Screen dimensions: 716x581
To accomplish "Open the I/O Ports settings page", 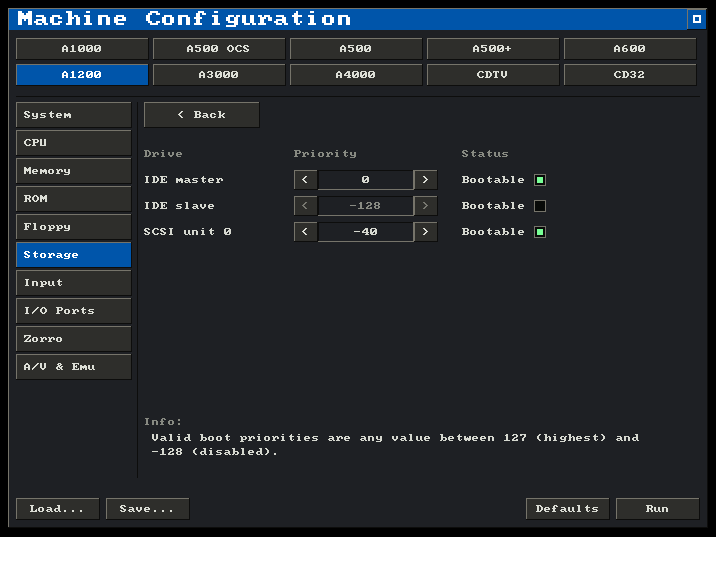I will point(74,311).
